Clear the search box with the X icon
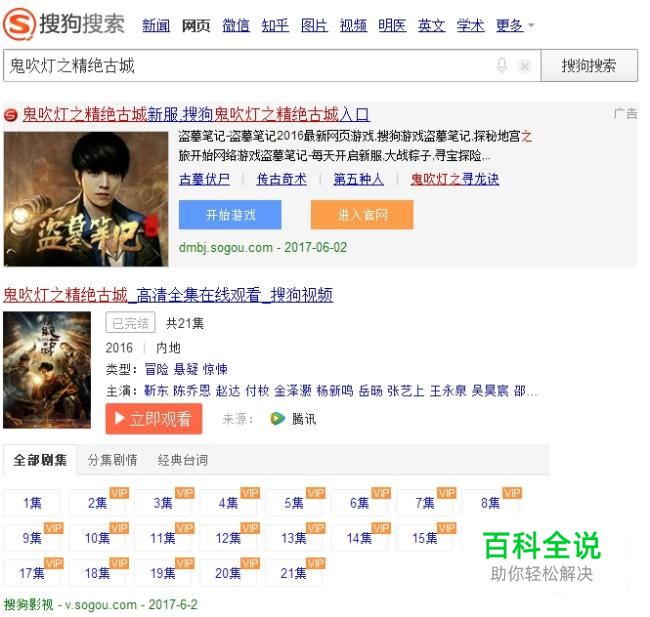Screen dimensions: 650x617 (525, 66)
